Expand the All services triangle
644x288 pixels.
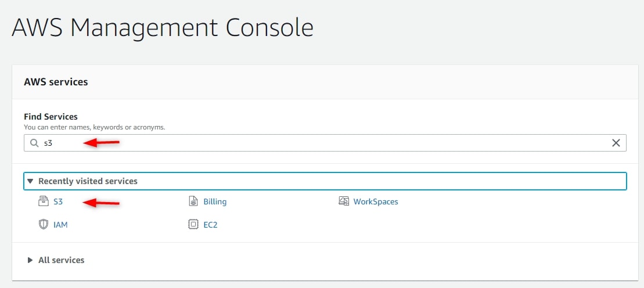[30, 260]
